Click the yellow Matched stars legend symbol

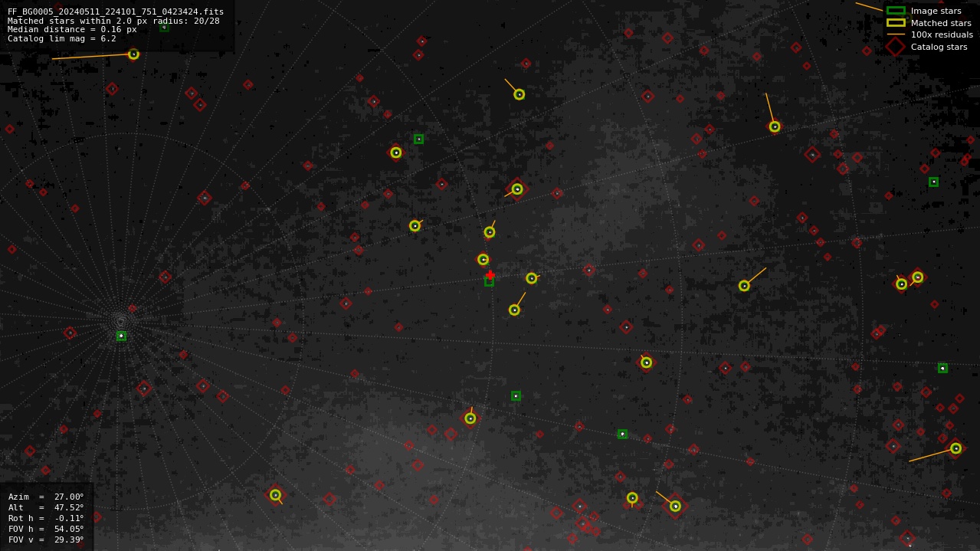[x=896, y=23]
